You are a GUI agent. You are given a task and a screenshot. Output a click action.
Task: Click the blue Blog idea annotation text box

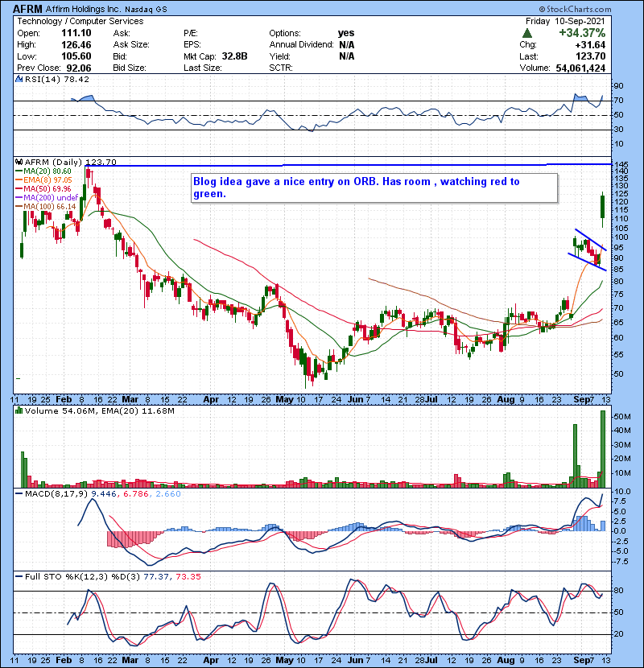pyautogui.click(x=374, y=188)
